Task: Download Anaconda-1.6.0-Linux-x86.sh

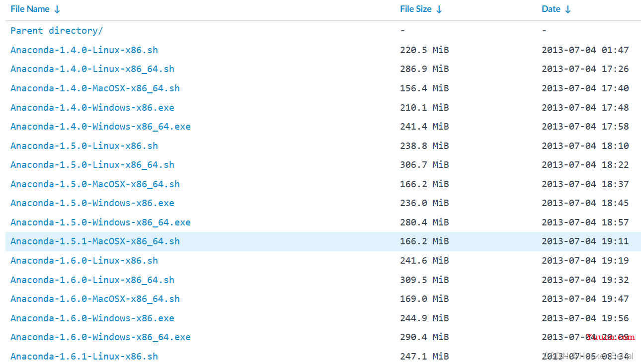Action: point(84,261)
